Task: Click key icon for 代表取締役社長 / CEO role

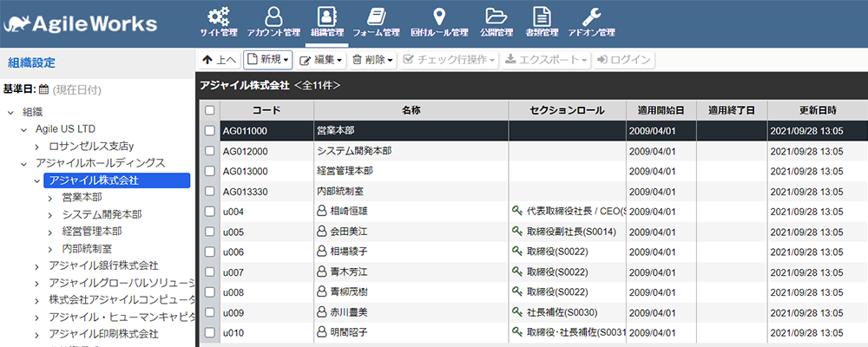Action: click(517, 211)
